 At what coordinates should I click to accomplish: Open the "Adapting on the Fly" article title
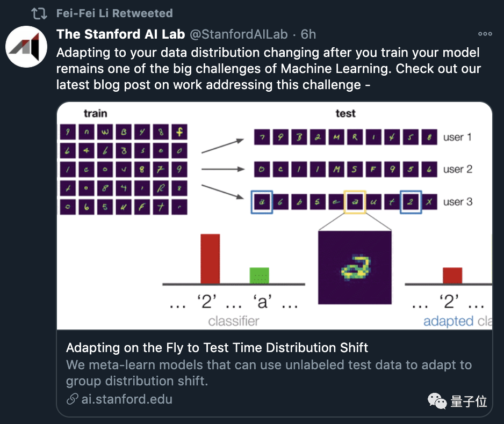pos(217,347)
